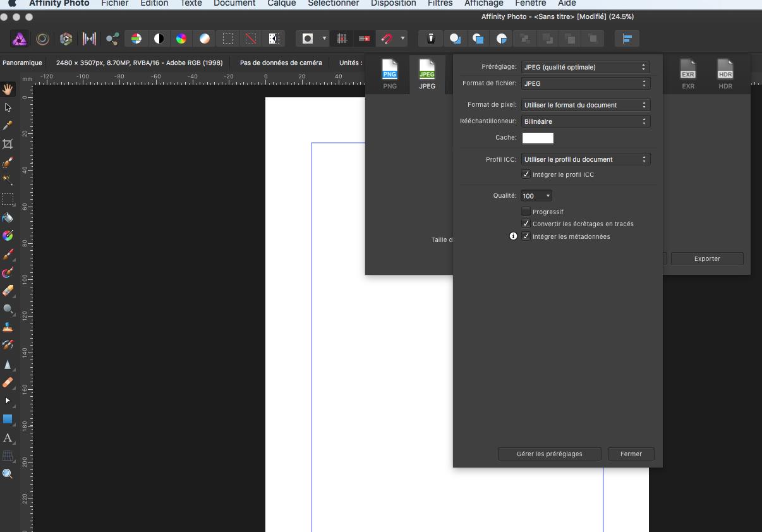This screenshot has width=762, height=532.
Task: Open the Fichier menu
Action: pos(115,3)
